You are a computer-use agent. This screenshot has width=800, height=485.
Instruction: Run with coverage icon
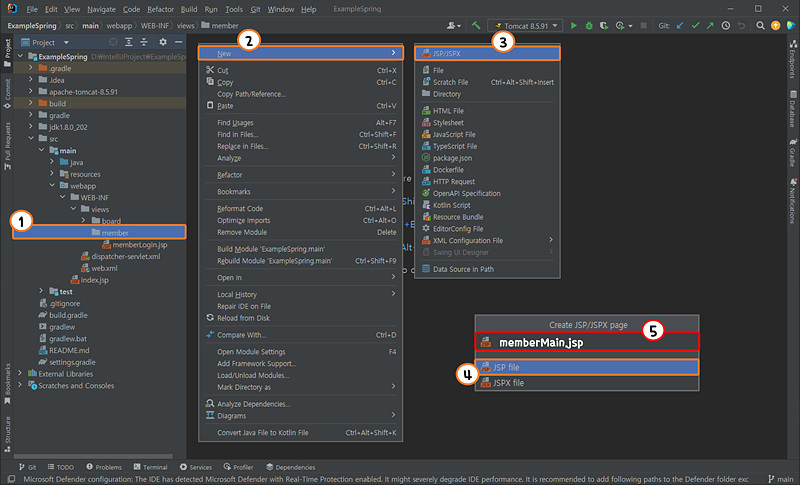604,25
